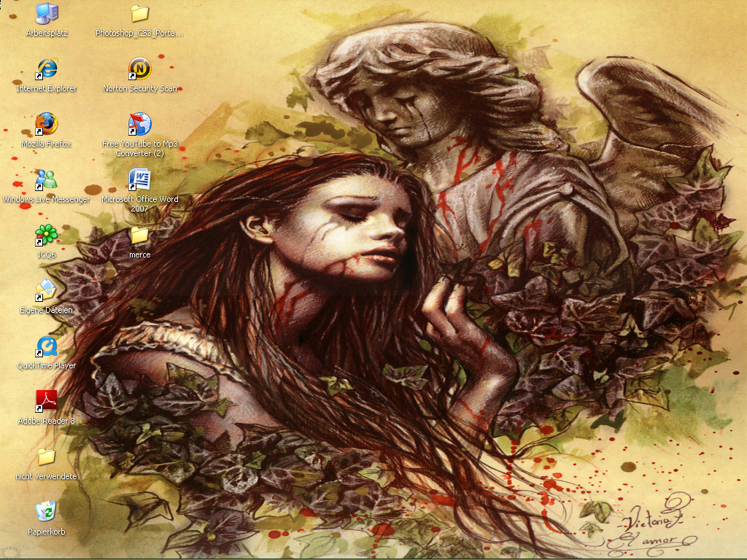
Task: Select the 'nicht verwendete' folder icon
Action: click(47, 457)
